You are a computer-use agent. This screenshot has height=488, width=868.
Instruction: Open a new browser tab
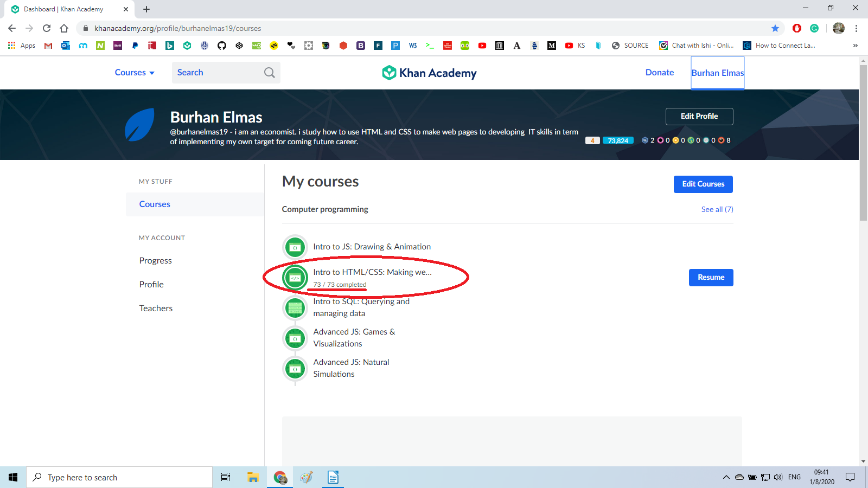146,9
